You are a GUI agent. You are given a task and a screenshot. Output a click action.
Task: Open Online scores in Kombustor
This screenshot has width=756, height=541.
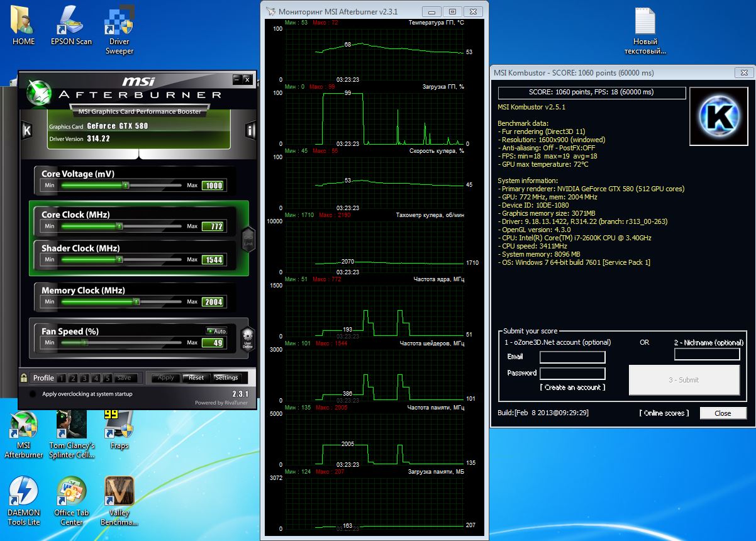665,413
